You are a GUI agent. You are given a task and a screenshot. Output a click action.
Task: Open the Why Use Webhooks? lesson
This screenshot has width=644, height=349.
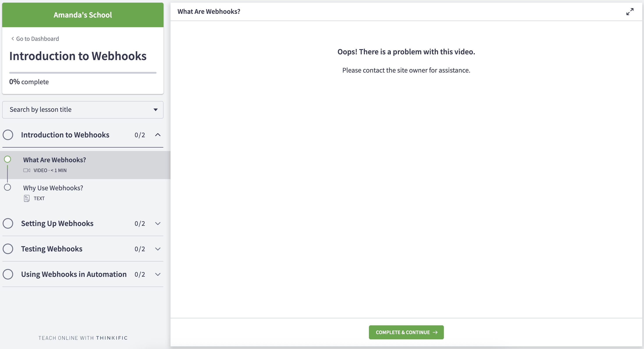click(85, 193)
